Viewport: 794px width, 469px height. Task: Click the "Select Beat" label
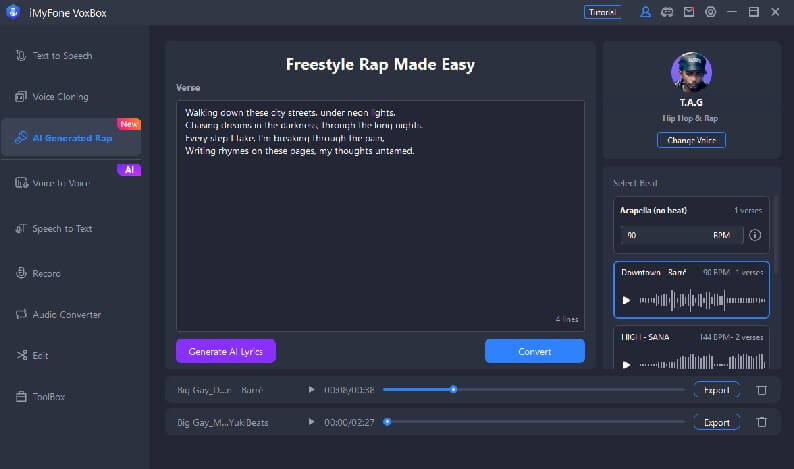(635, 183)
